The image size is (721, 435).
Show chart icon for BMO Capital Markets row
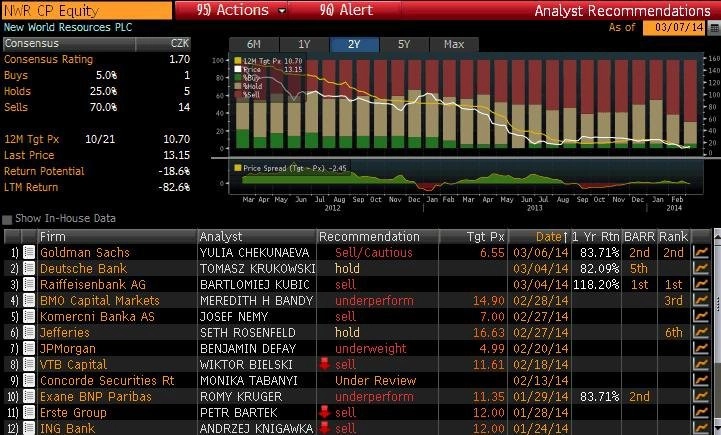[701, 301]
